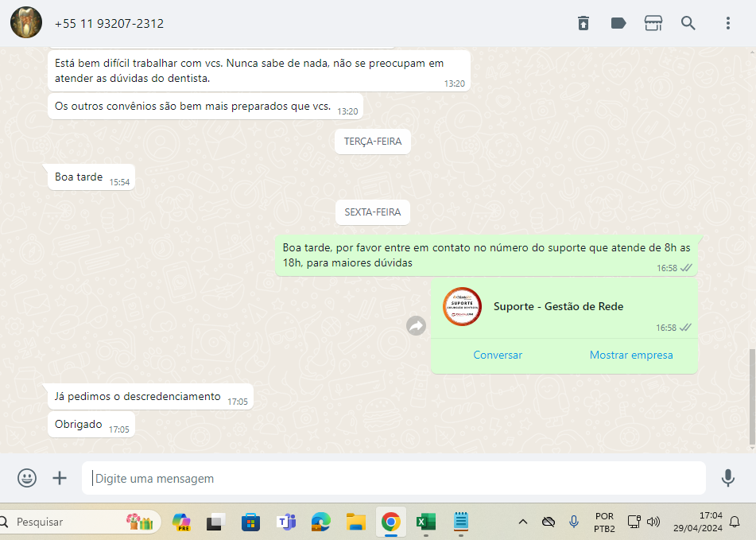Open Copilot from the taskbar

181,522
